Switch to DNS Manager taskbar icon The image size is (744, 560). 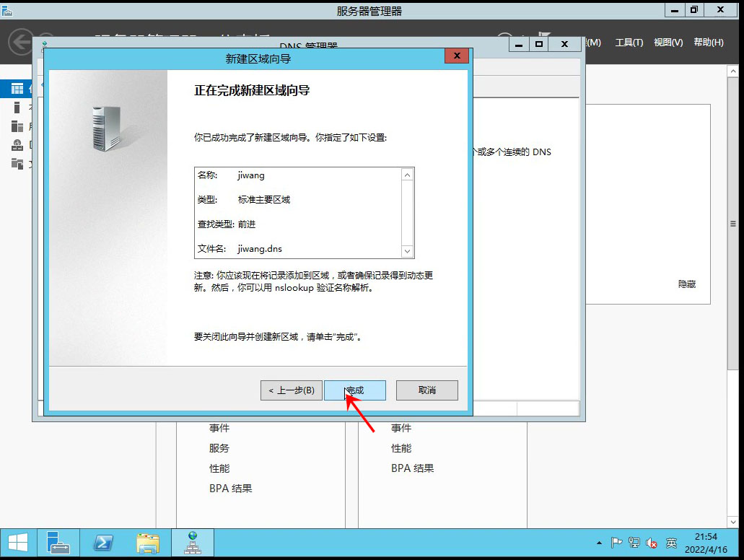click(x=193, y=543)
